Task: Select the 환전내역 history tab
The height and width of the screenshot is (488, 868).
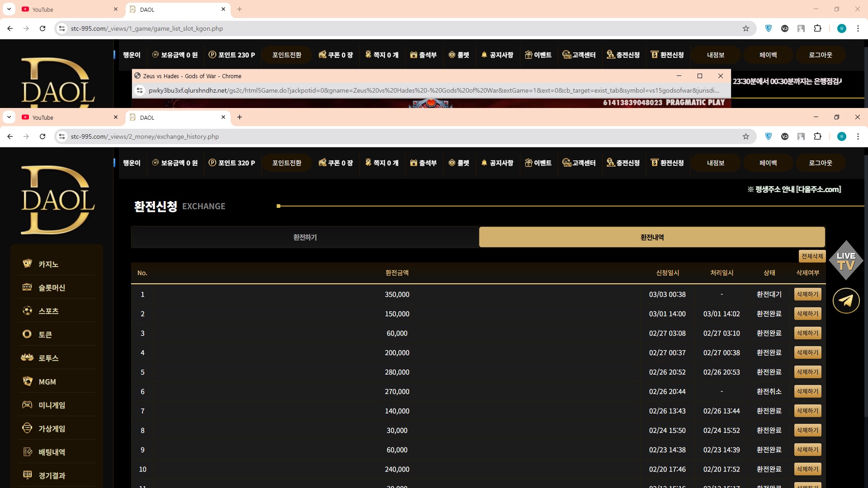Action: click(x=652, y=237)
